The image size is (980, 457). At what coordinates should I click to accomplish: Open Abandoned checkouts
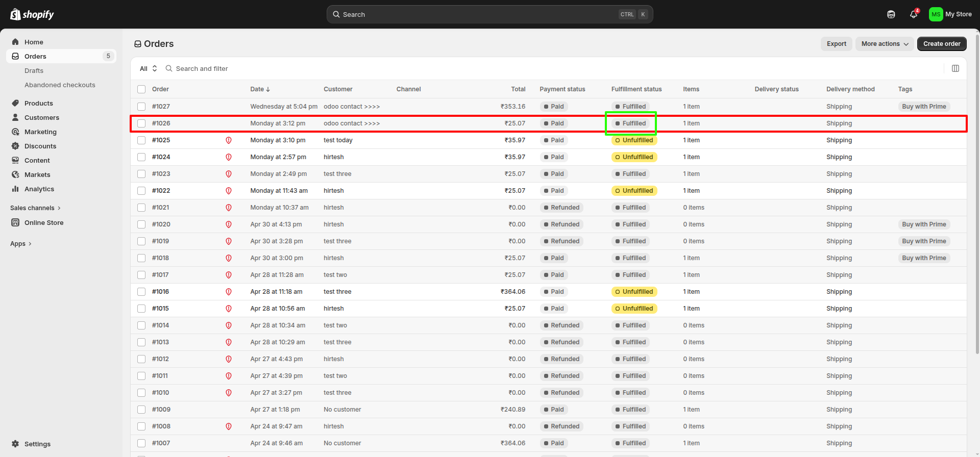(60, 85)
